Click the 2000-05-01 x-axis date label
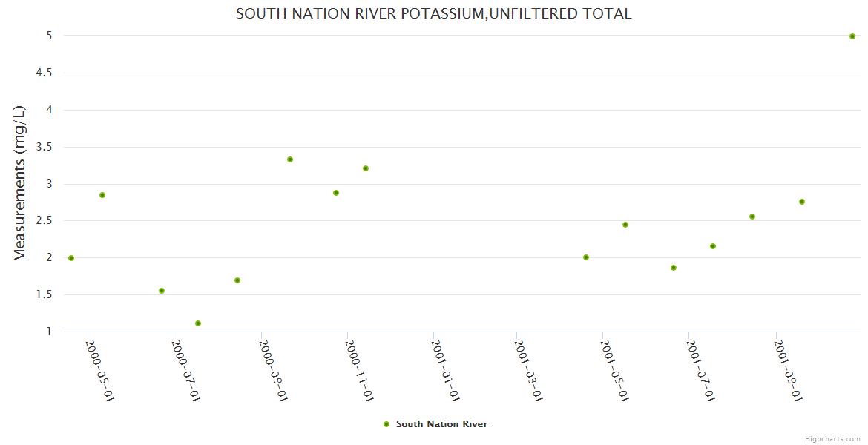This screenshot has height=445, width=868. click(100, 371)
